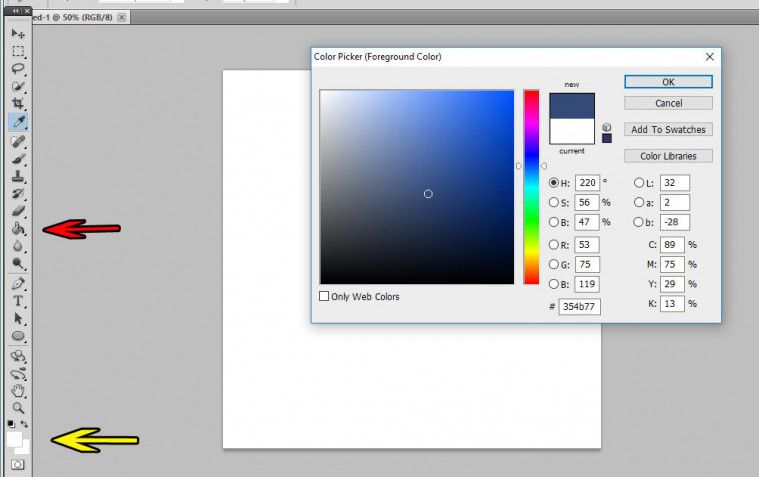Viewport: 759px width, 477px height.
Task: Select the Lasso tool
Action: tap(18, 68)
